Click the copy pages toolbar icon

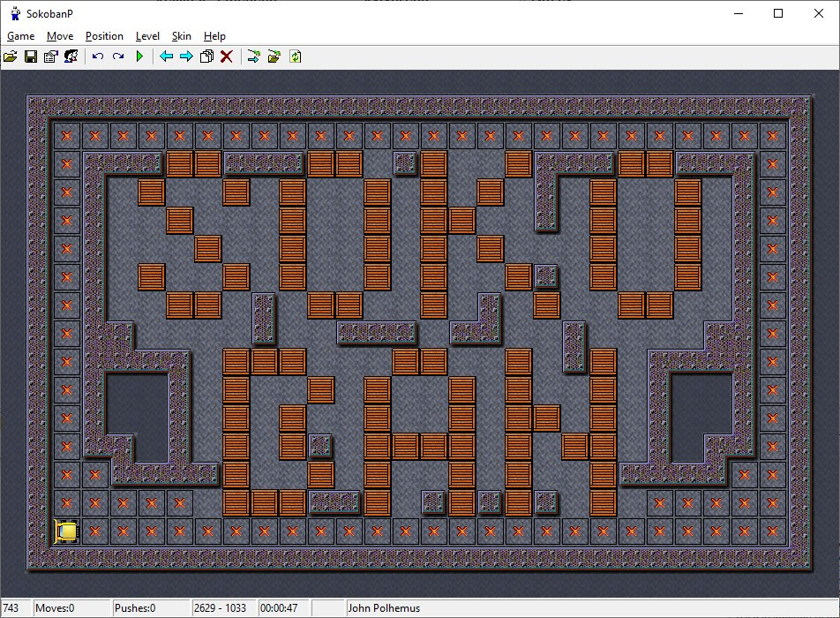tap(206, 57)
